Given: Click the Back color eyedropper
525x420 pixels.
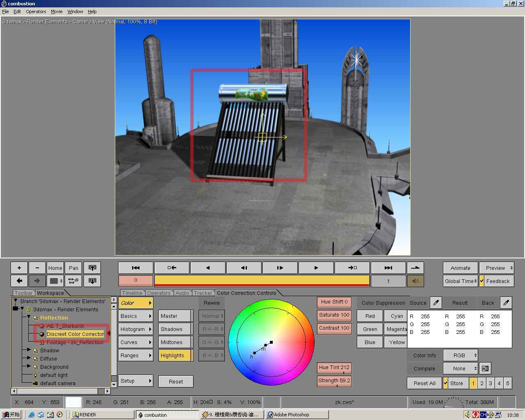Looking at the screenshot, I should coord(506,303).
